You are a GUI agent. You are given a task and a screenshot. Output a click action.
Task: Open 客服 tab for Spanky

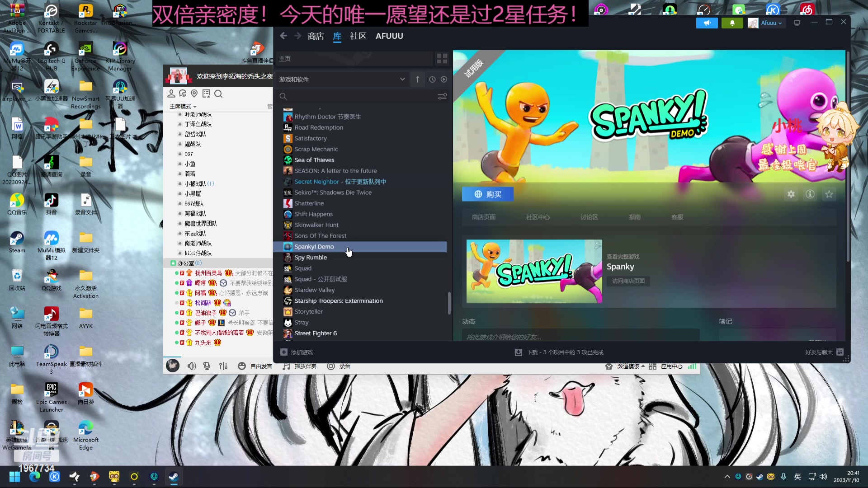(x=677, y=217)
